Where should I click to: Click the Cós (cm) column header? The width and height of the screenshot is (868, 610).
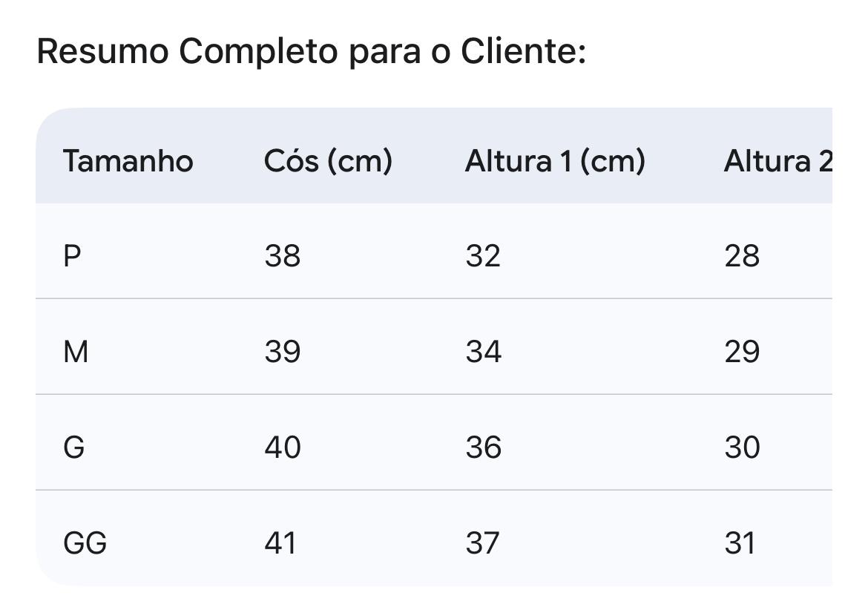327,161
